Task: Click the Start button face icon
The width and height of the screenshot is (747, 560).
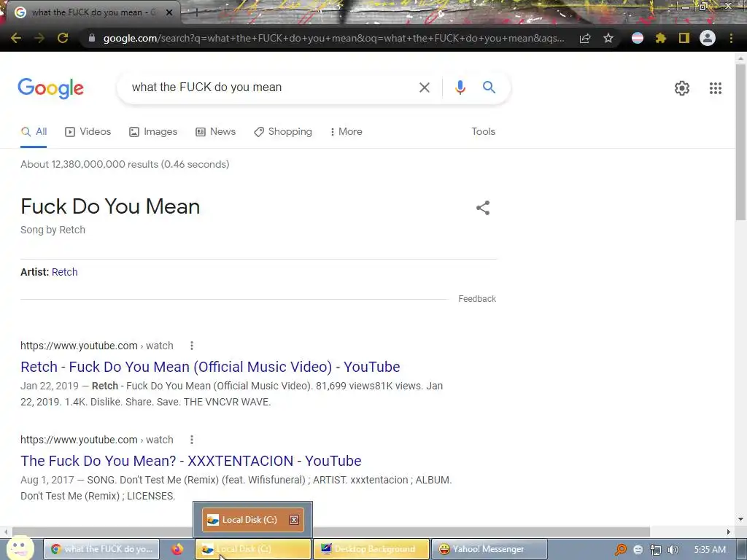Action: point(19,548)
